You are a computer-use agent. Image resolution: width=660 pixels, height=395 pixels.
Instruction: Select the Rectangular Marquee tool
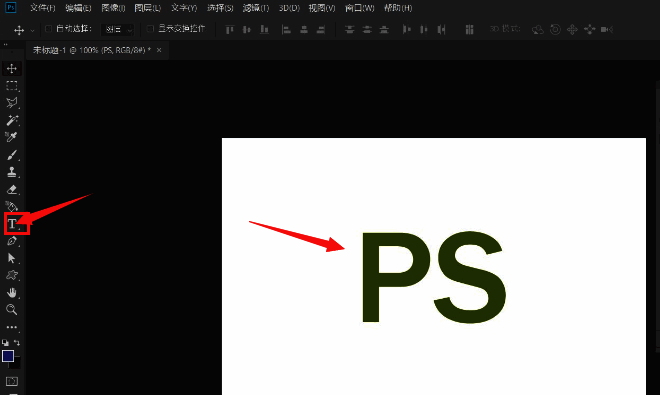[x=12, y=86]
